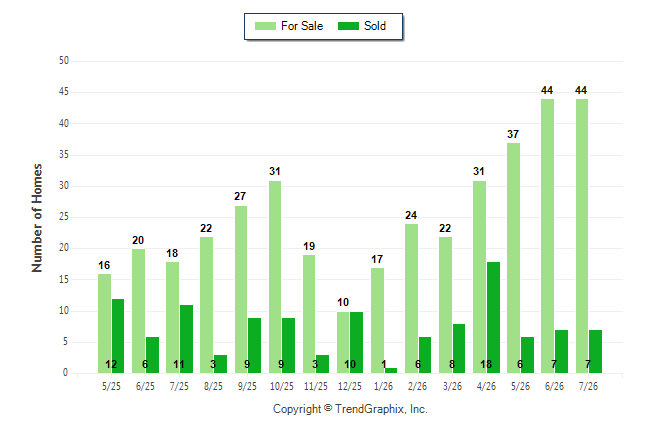This screenshot has height=434, width=646.
Task: Click the Sold legend color swatch
Action: coord(348,26)
